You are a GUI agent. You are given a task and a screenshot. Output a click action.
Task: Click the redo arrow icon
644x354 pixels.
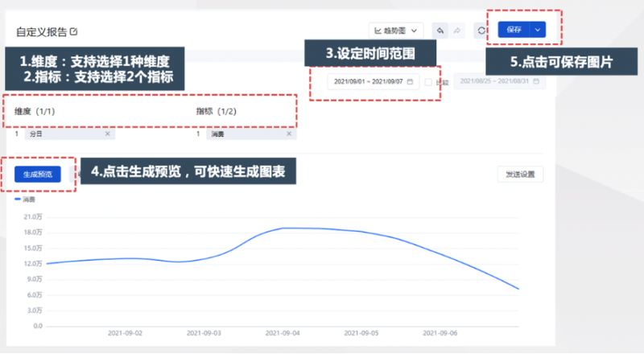456,31
